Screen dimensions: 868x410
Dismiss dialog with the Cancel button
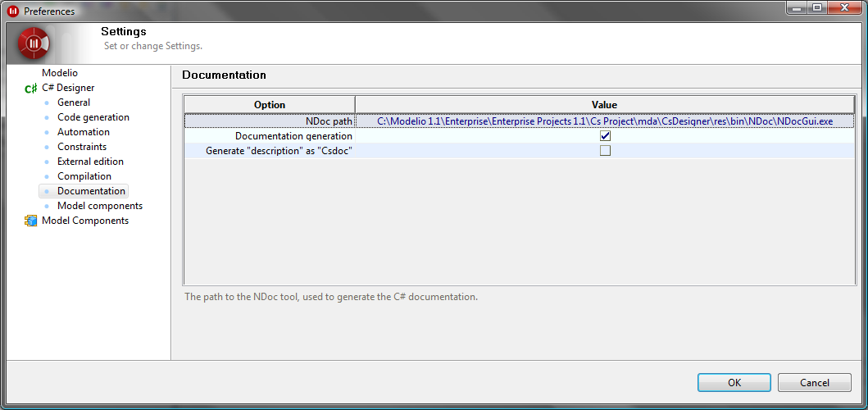814,382
